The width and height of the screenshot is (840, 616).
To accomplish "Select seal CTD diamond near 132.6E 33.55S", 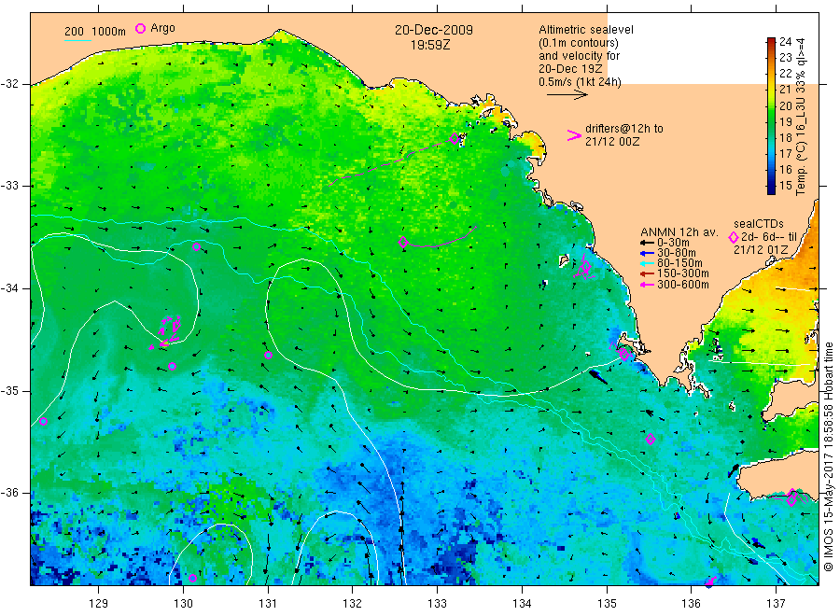I will click(403, 242).
